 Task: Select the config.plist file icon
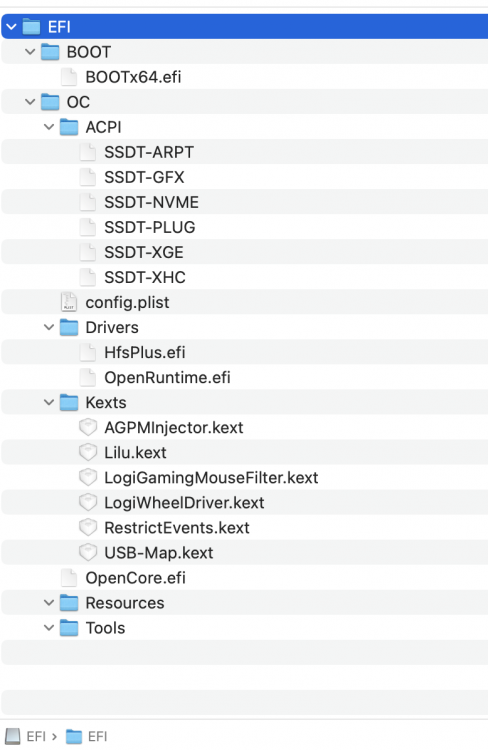69,302
